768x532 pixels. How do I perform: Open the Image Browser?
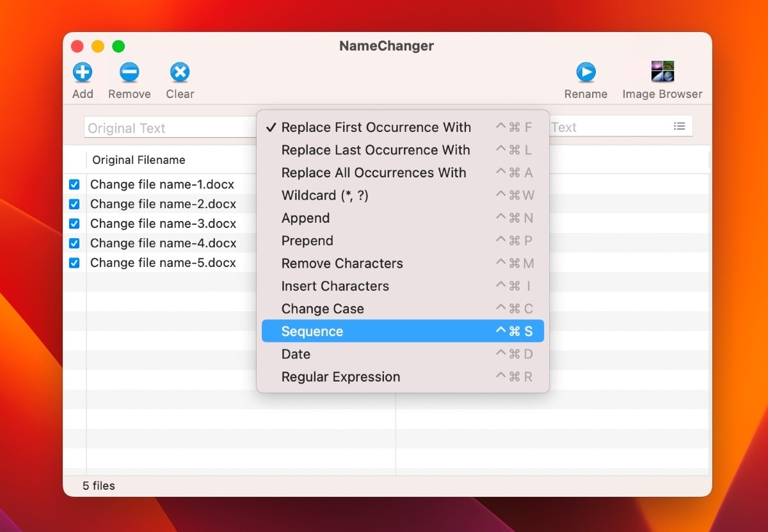coord(662,72)
